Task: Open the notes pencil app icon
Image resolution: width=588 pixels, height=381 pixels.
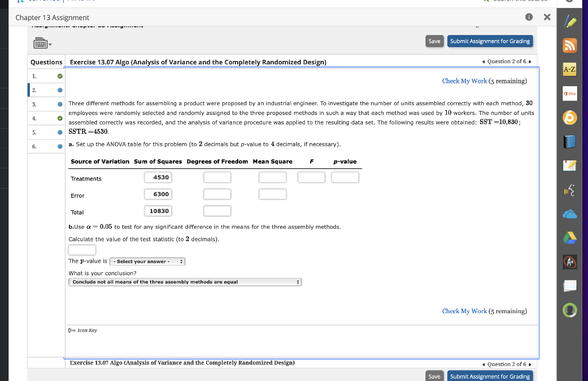Action: coord(570,166)
